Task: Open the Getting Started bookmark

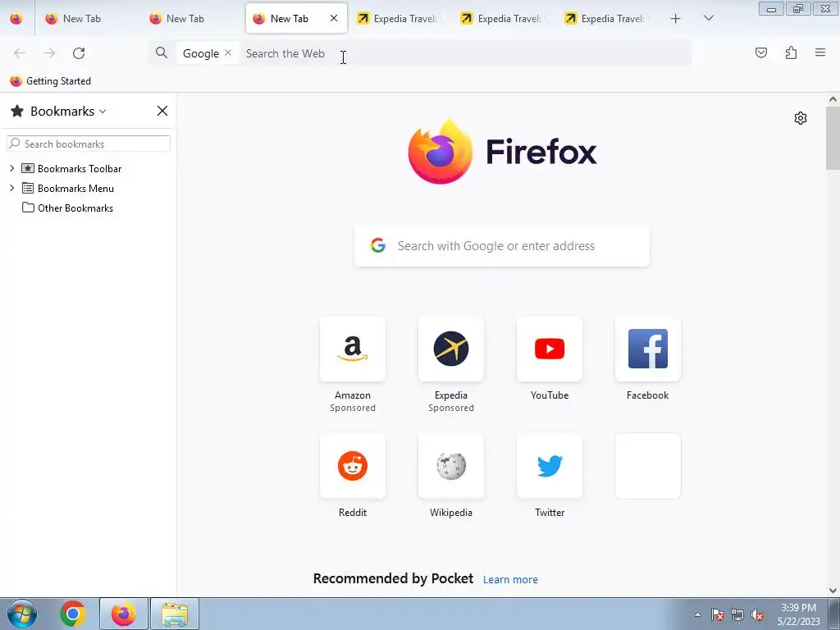Action: pos(50,81)
